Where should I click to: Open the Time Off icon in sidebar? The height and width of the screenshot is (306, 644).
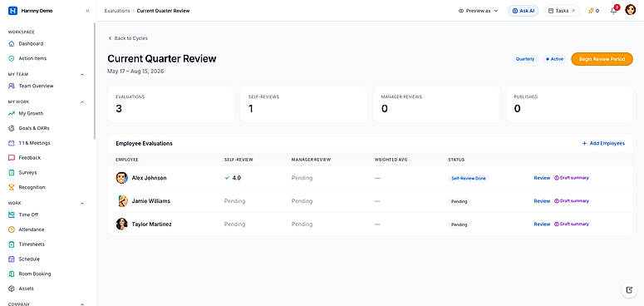click(x=12, y=215)
